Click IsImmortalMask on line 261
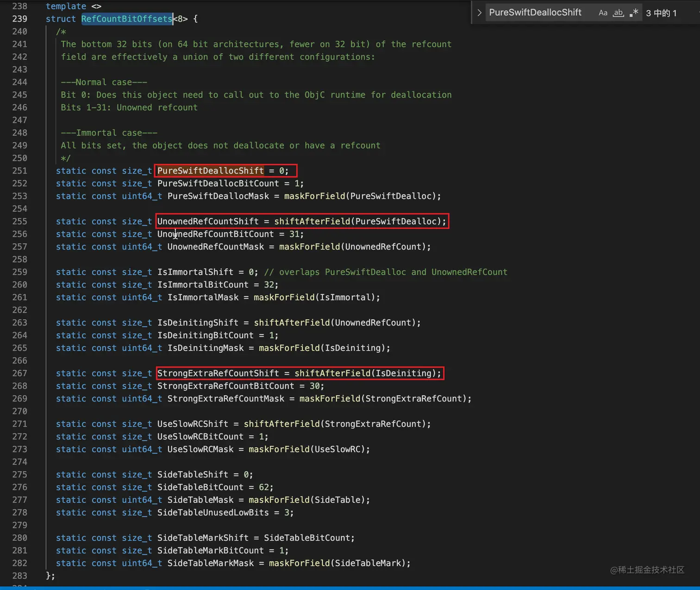Viewport: 700px width, 590px height. (x=203, y=297)
